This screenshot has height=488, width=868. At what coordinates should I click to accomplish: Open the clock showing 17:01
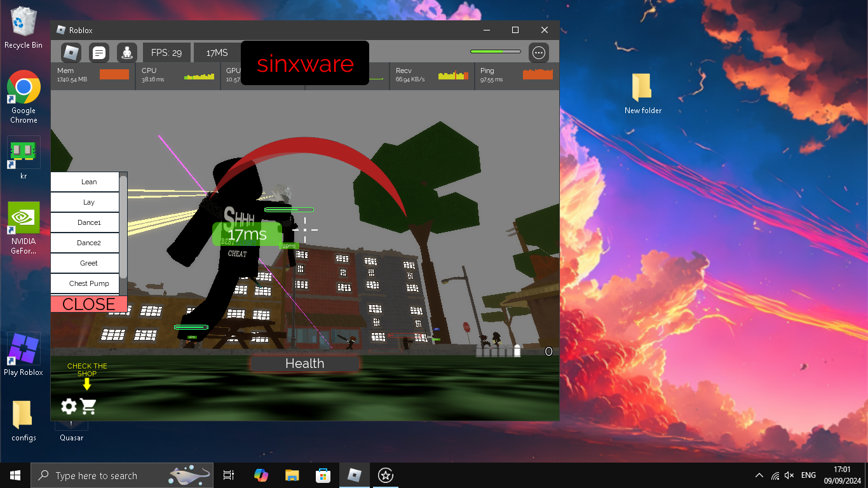pyautogui.click(x=842, y=475)
